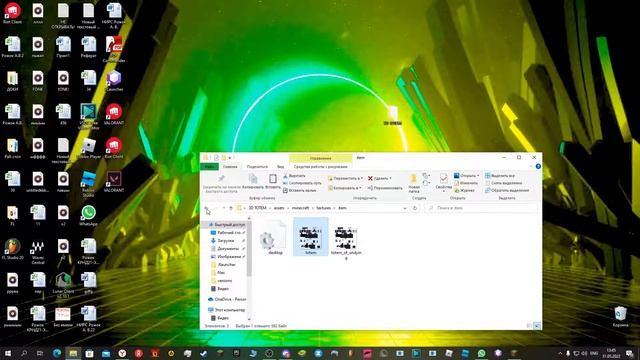Open the Picture Tools (Средства работы с рисунками) tab
Viewport: 640px width, 360px height.
tap(320, 167)
